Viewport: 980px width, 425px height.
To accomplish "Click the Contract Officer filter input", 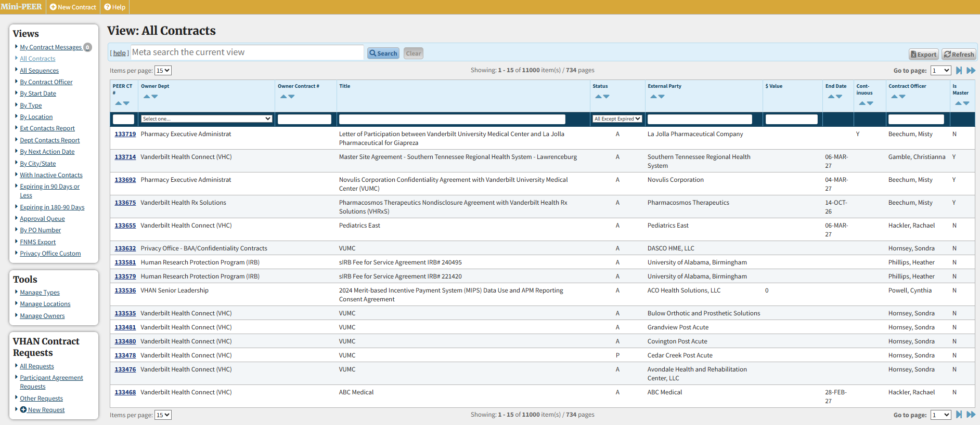I will pos(916,119).
